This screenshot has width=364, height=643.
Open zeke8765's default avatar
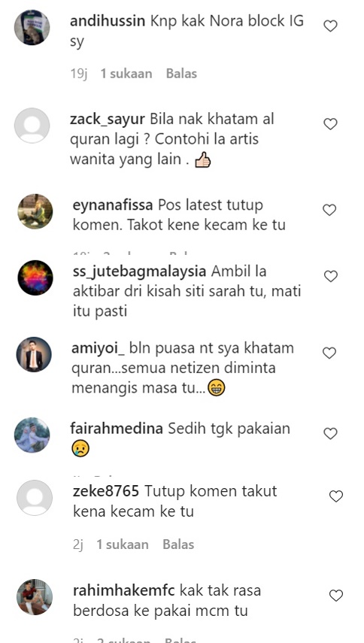(35, 498)
